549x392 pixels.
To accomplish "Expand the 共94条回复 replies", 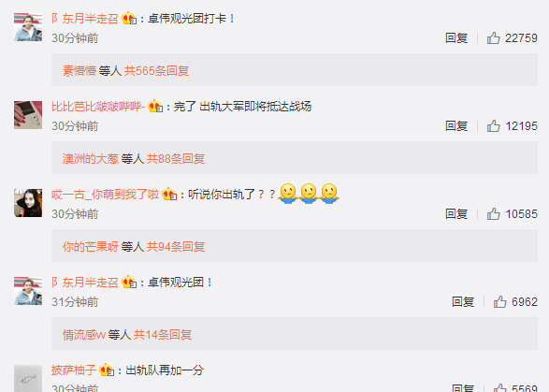I will tap(176, 247).
